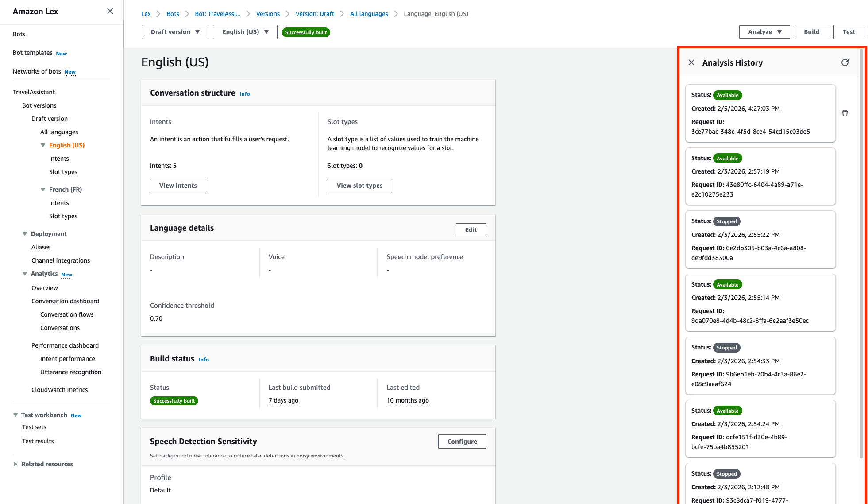Click the Test button
This screenshot has width=868, height=504.
tap(849, 32)
